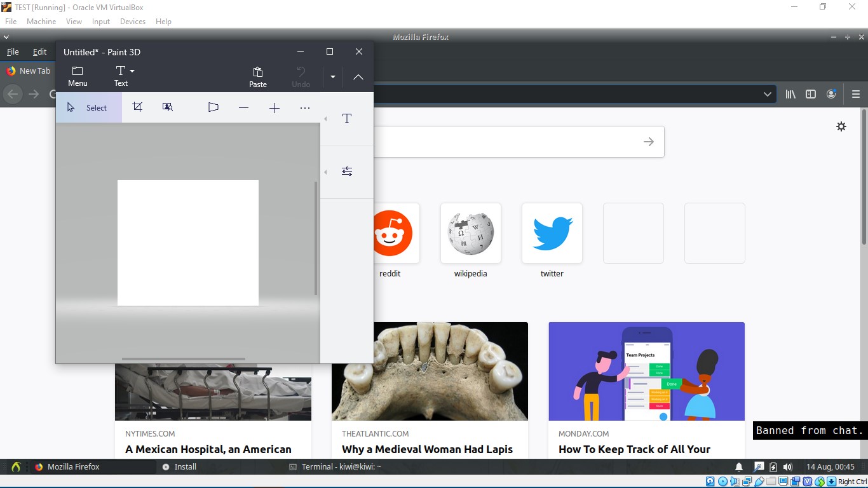The width and height of the screenshot is (868, 488).
Task: Open the VirtualBox Input menu
Action: click(x=101, y=22)
